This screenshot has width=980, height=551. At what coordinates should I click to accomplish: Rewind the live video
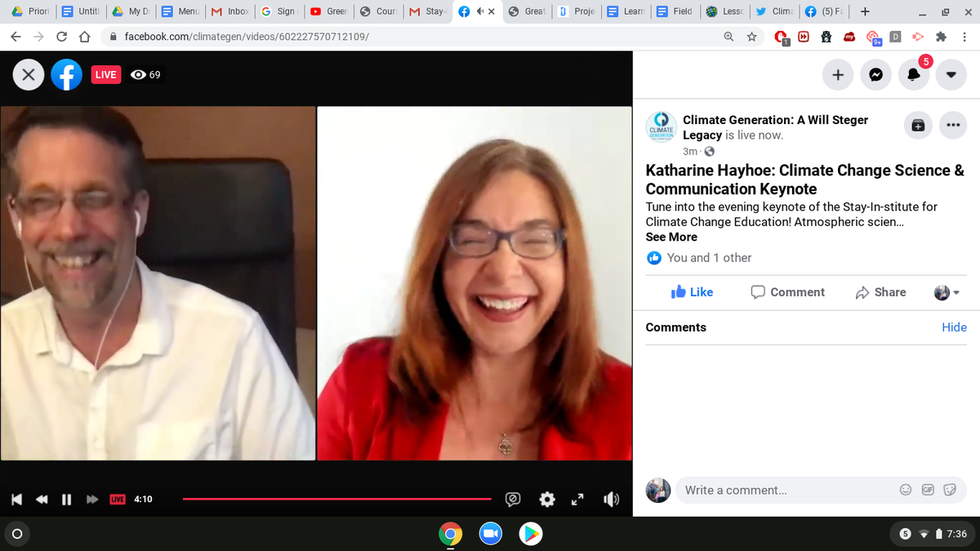pos(40,499)
